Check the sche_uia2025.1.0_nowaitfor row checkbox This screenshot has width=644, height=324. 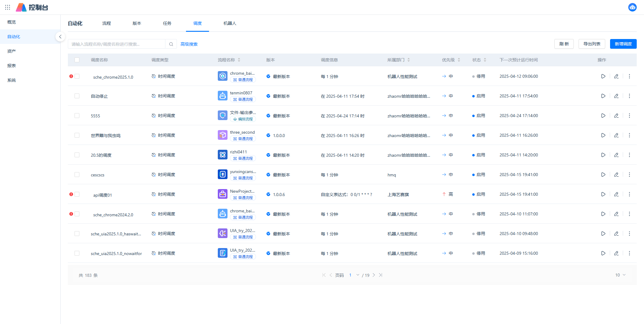click(77, 253)
